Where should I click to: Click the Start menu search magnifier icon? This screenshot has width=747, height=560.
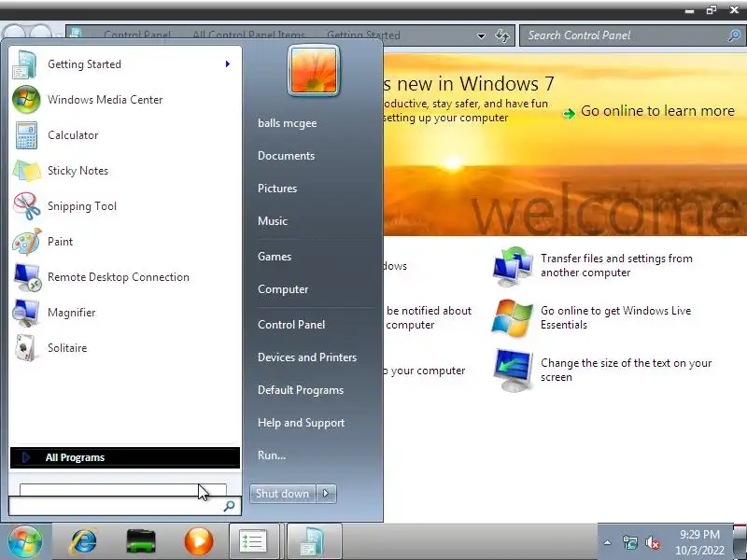tap(229, 506)
